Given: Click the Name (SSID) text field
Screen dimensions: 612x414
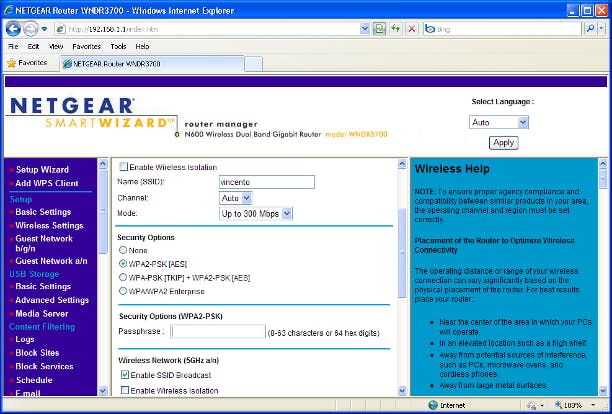Looking at the screenshot, I should [x=267, y=182].
